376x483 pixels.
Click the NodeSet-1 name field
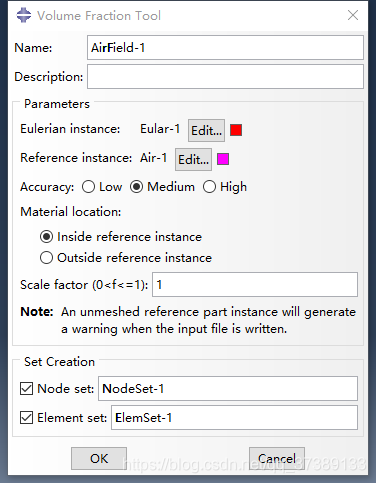[228, 389]
